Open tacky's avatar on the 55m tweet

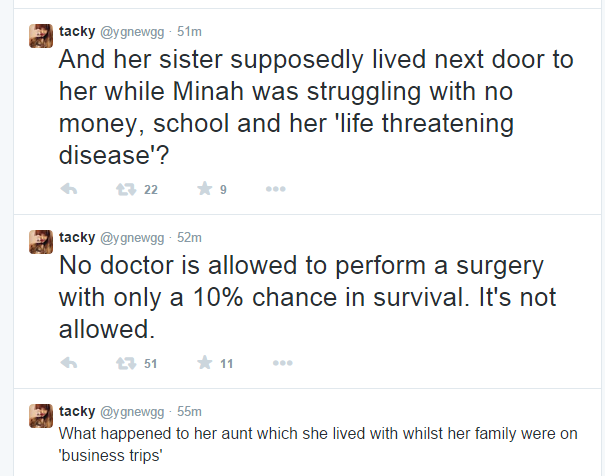tap(40, 417)
